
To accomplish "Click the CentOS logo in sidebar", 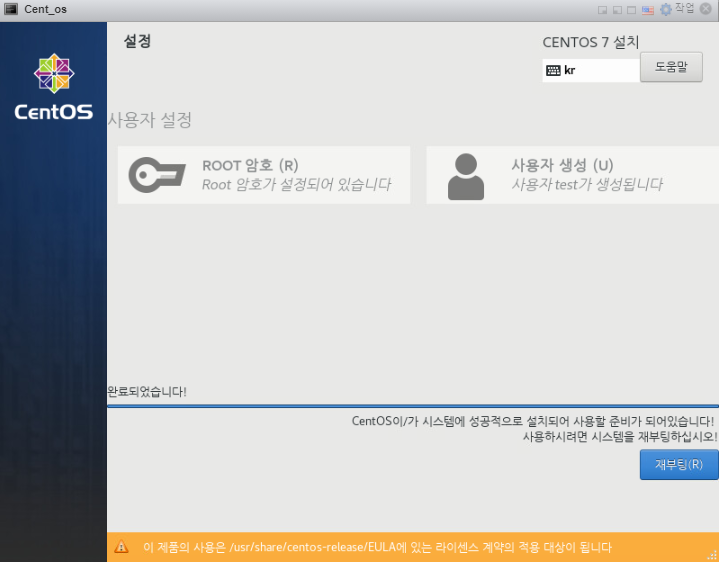I will 54,87.
